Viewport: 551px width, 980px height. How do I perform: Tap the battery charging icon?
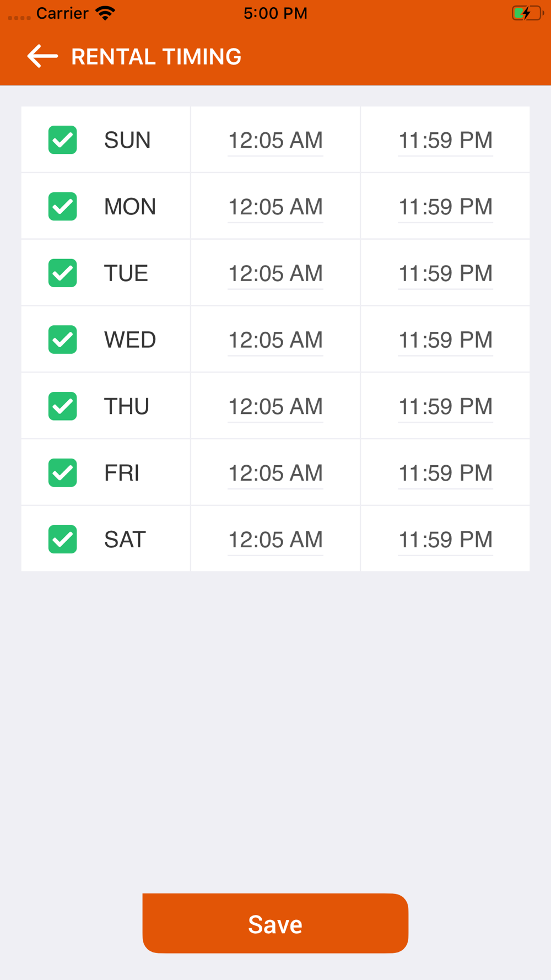[527, 13]
